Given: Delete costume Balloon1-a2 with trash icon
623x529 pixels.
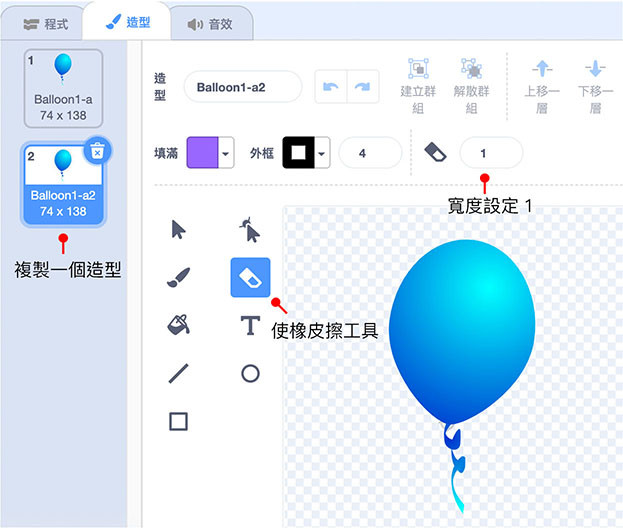Looking at the screenshot, I should click(97, 151).
